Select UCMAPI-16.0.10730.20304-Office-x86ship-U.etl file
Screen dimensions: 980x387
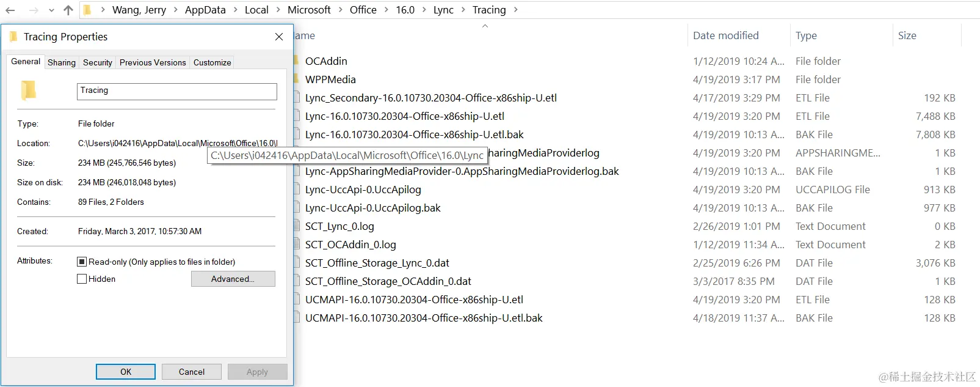point(415,300)
